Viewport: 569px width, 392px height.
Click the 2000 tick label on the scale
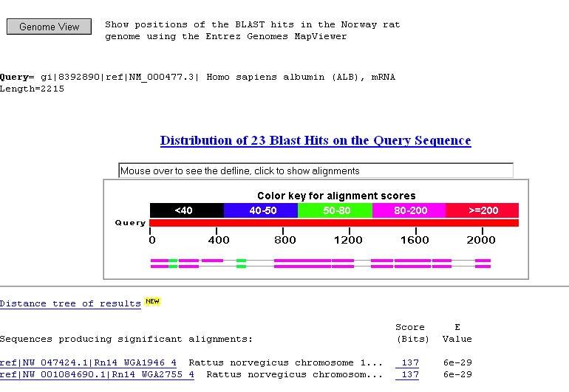pos(481,240)
